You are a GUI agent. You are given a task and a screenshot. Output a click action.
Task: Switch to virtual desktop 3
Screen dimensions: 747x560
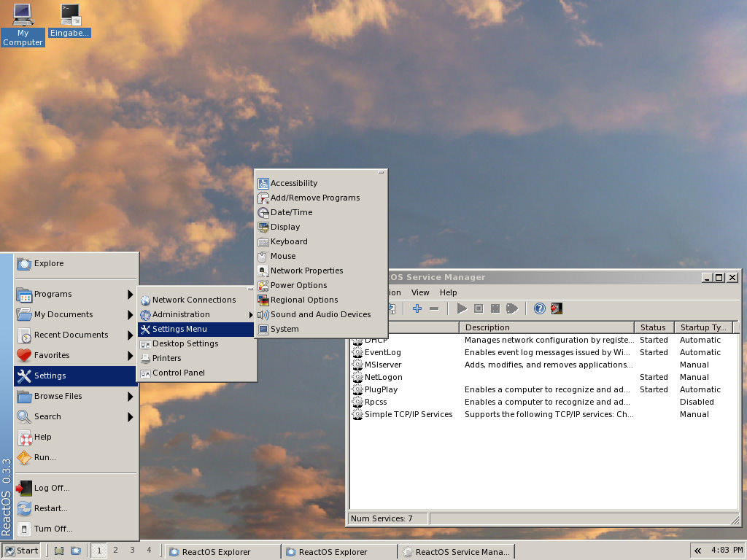click(x=132, y=551)
